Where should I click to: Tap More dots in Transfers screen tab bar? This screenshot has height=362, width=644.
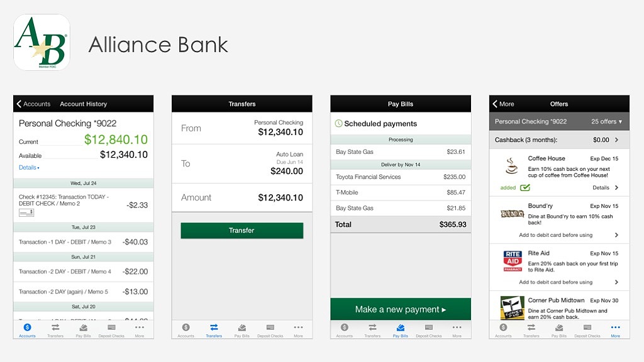point(298,327)
